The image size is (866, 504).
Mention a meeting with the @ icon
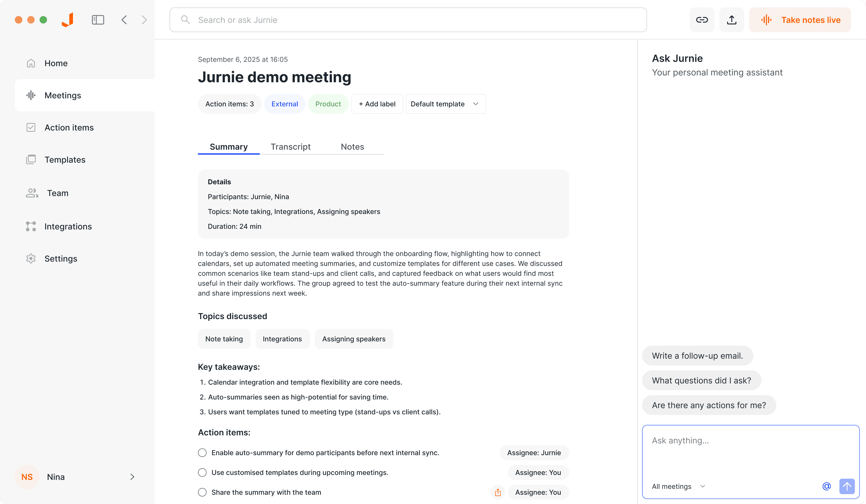pos(826,486)
